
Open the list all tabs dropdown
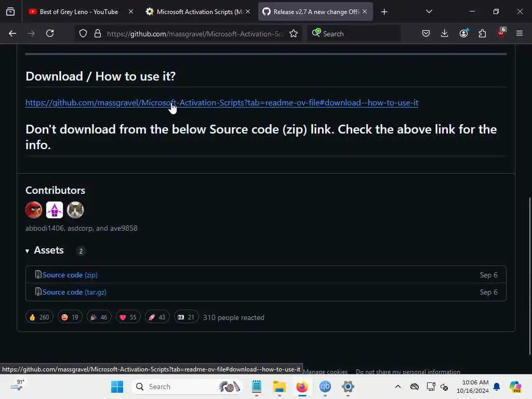tap(429, 12)
